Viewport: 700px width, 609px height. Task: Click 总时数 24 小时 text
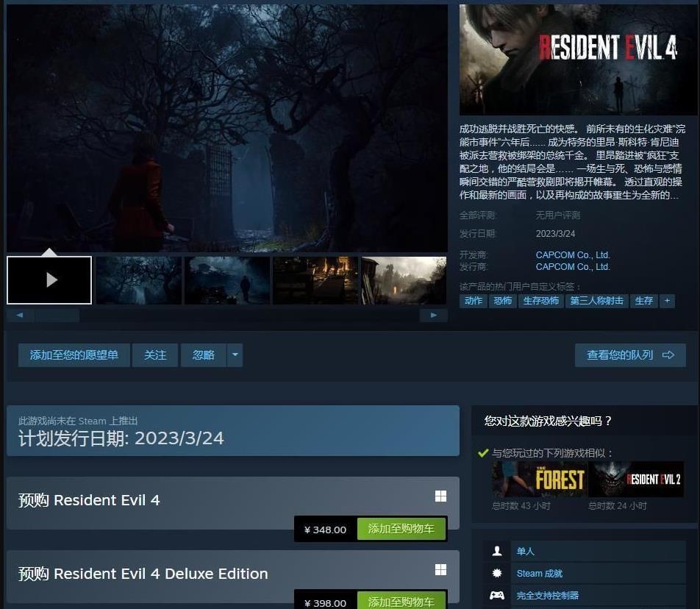tap(618, 506)
